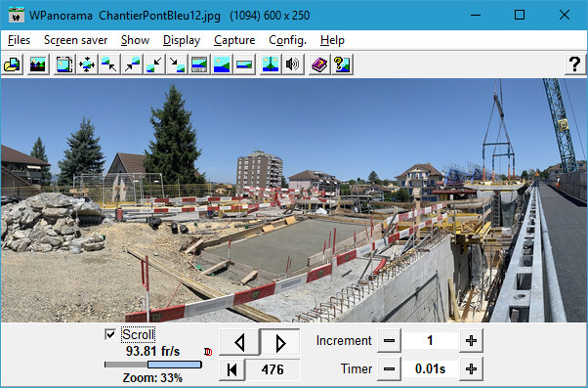Viewport: 588px width, 388px height.
Task: Click the question mark image info icon
Action: (x=342, y=65)
